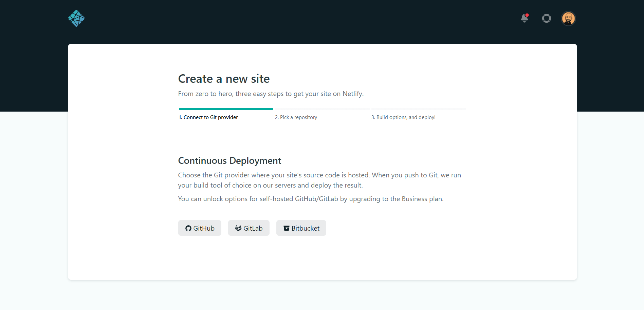Open the user avatar menu
This screenshot has width=644, height=310.
pyautogui.click(x=568, y=18)
